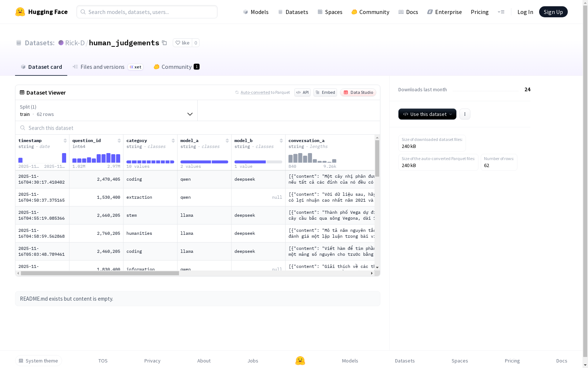Open the footer Pricing link
This screenshot has width=588, height=368.
(x=512, y=361)
